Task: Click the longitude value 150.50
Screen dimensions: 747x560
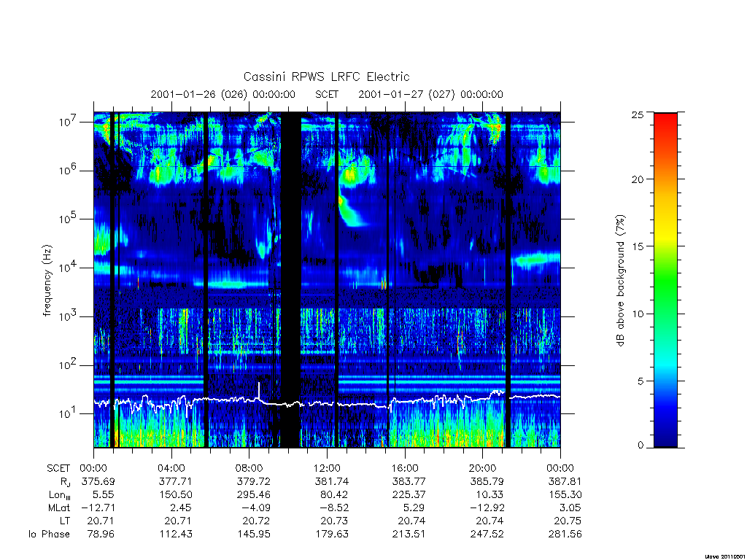Action: point(176,495)
